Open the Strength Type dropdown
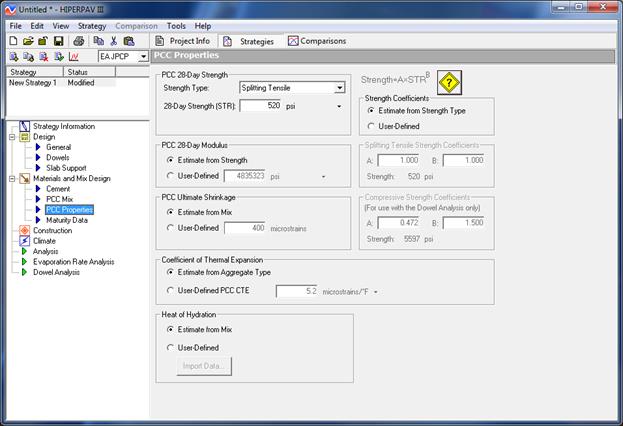623x426 pixels. pos(340,88)
